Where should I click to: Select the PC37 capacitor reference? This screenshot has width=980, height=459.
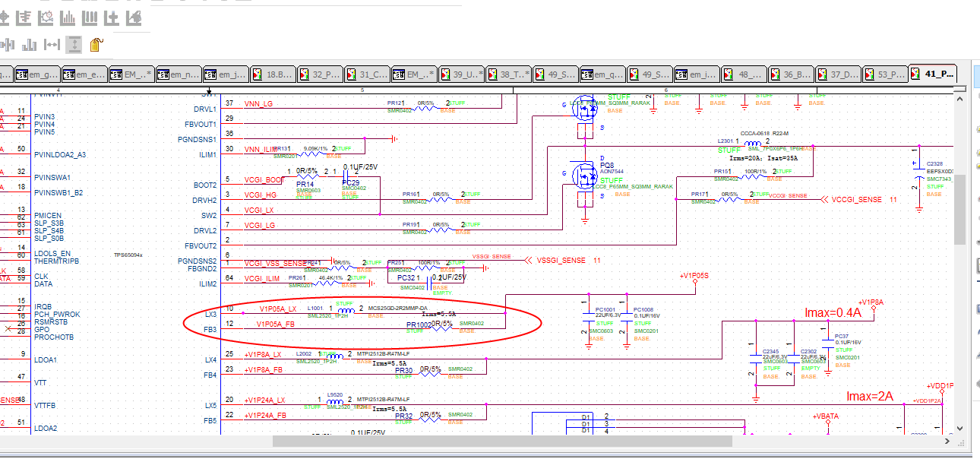(842, 336)
